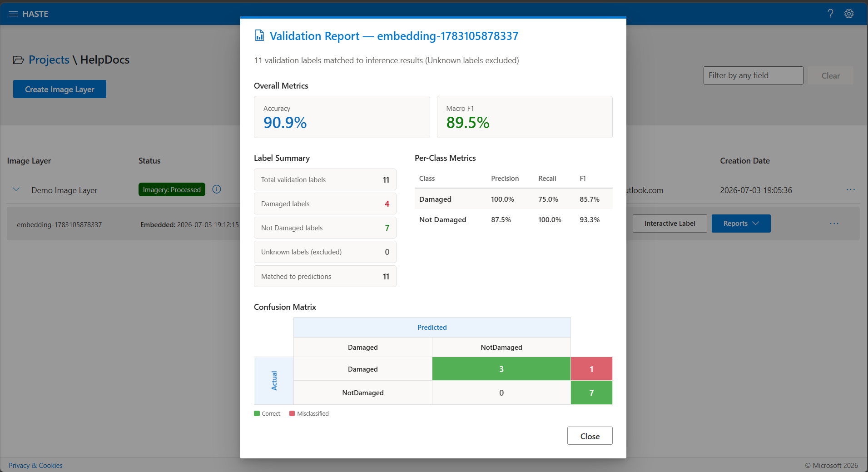The height and width of the screenshot is (472, 868).
Task: Click the Demo Image Layer name
Action: click(64, 190)
